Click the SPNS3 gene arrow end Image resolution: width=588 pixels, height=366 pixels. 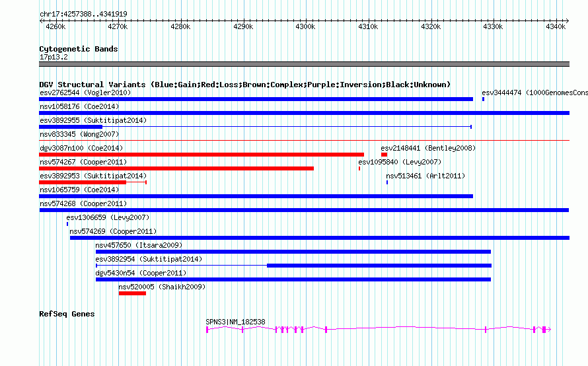pyautogui.click(x=549, y=330)
